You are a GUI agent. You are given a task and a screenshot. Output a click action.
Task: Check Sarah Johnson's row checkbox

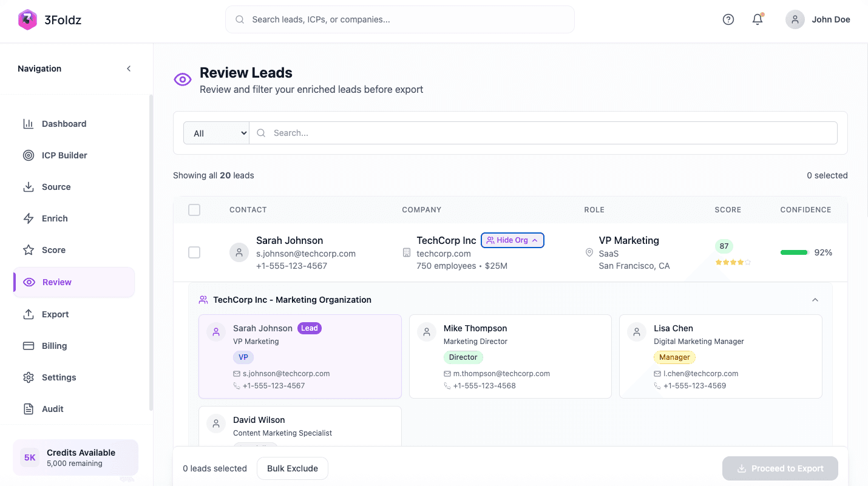(194, 252)
